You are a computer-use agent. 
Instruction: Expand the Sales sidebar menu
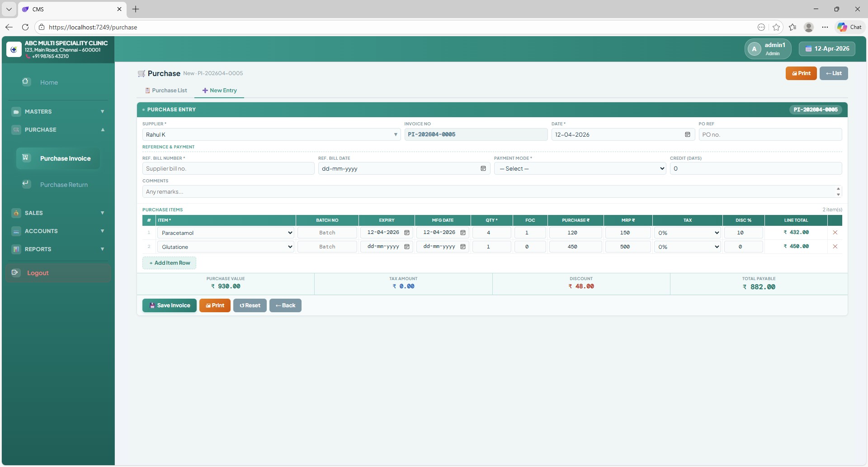(x=59, y=213)
